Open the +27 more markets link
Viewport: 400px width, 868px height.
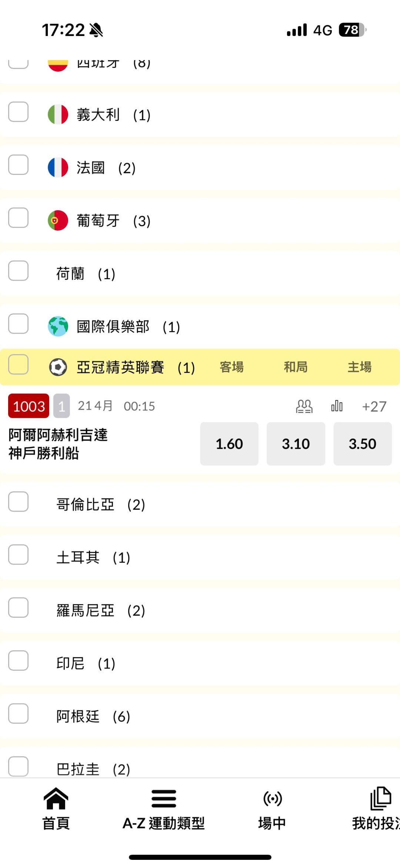click(x=374, y=406)
